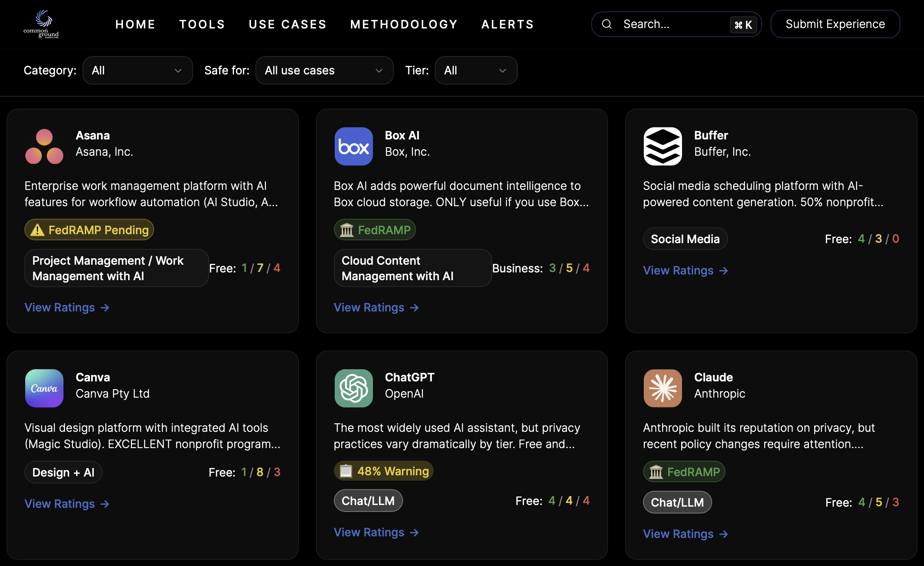Navigate to Alerts in top nav
Image resolution: width=924 pixels, height=566 pixels.
coord(508,24)
